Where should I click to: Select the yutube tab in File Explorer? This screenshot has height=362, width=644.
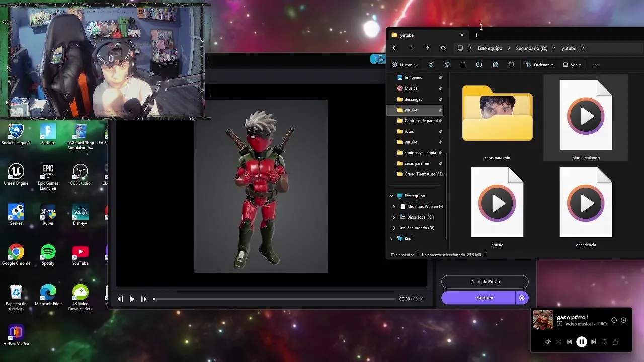coord(427,35)
